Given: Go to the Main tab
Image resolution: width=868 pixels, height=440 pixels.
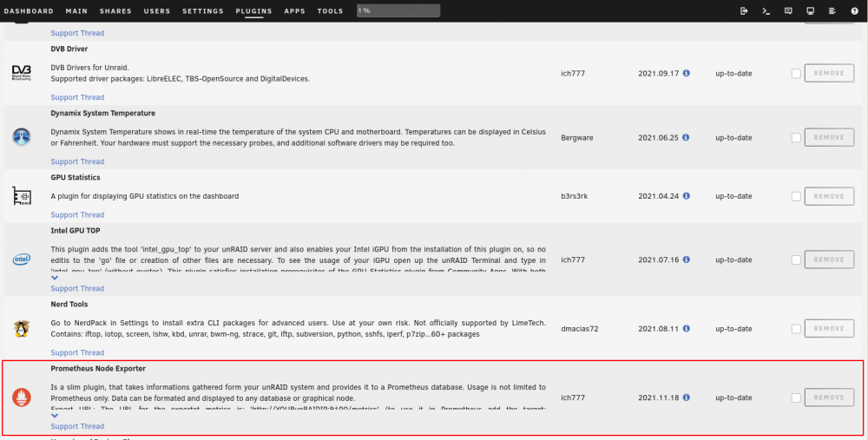Looking at the screenshot, I should click(76, 11).
